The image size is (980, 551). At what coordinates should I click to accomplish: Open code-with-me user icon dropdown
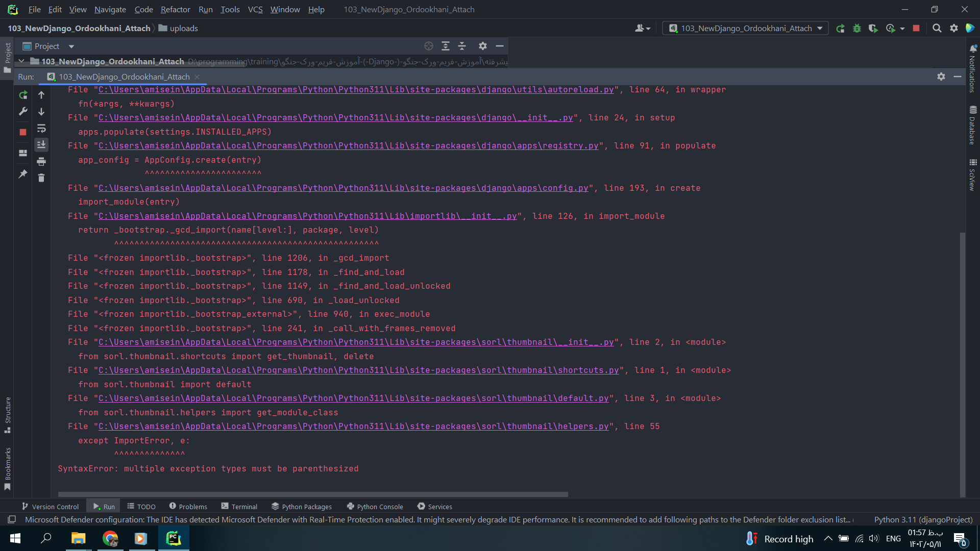pyautogui.click(x=643, y=29)
